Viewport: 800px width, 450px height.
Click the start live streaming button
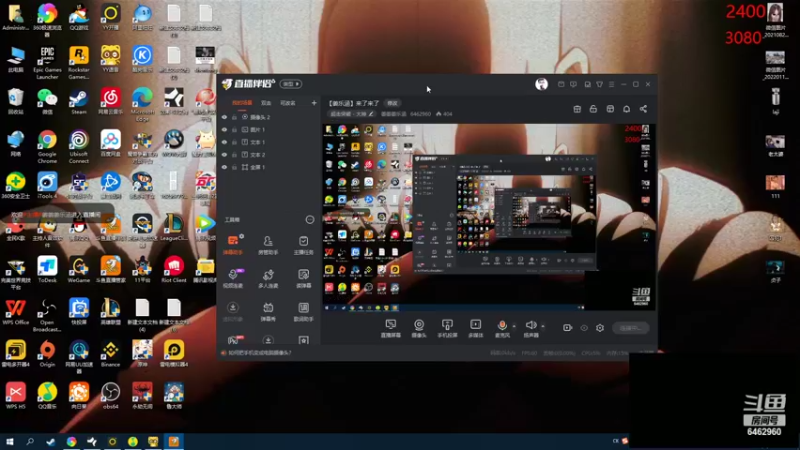coord(631,328)
